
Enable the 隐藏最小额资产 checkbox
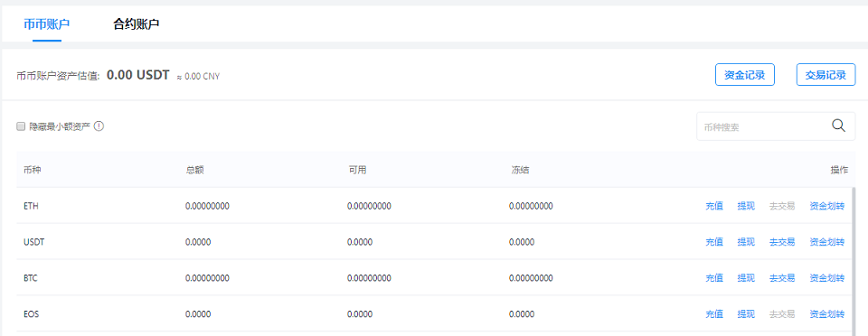coord(21,126)
